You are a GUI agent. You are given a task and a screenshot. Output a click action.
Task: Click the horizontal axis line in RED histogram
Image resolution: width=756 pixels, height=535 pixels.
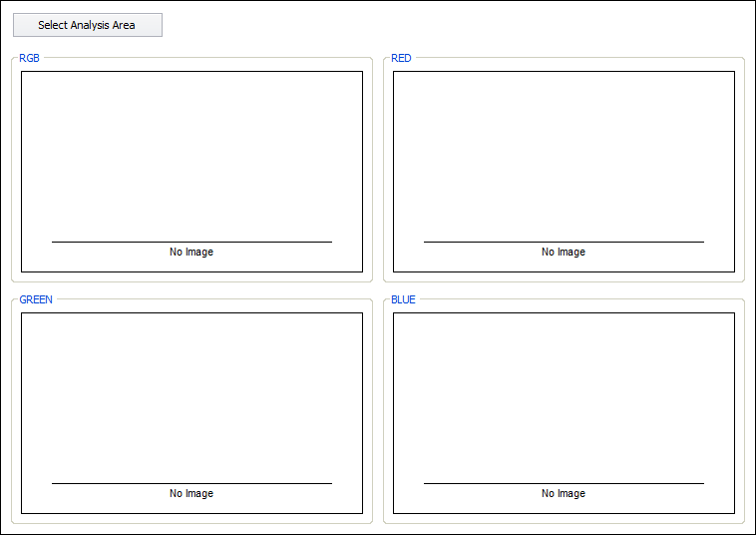[x=564, y=242]
